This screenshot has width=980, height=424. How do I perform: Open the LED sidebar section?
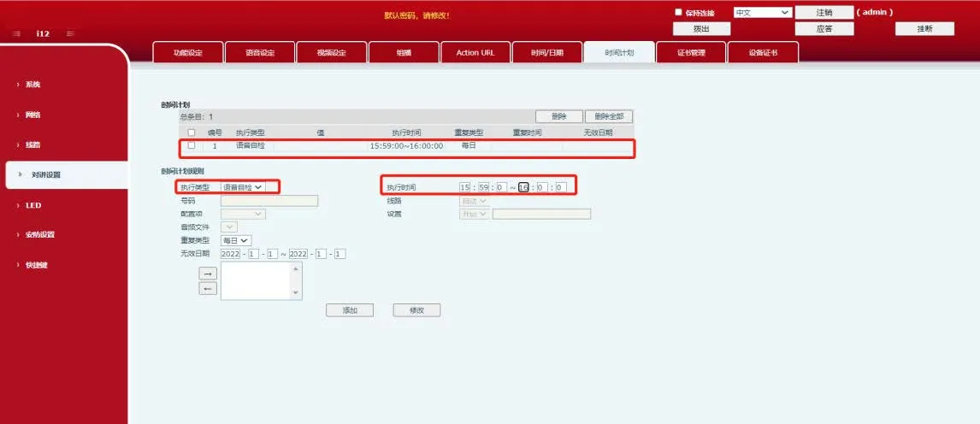32,205
